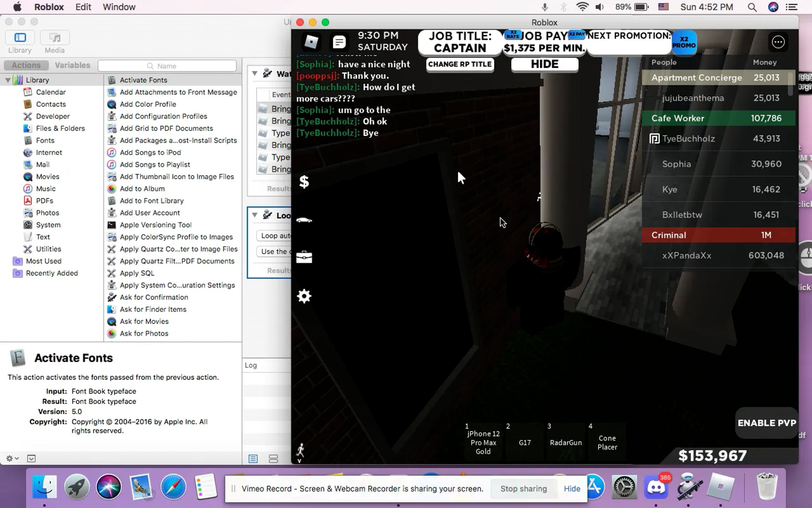Click the X2 PROMO badge
Viewport: 812px width, 508px height.
click(x=684, y=42)
